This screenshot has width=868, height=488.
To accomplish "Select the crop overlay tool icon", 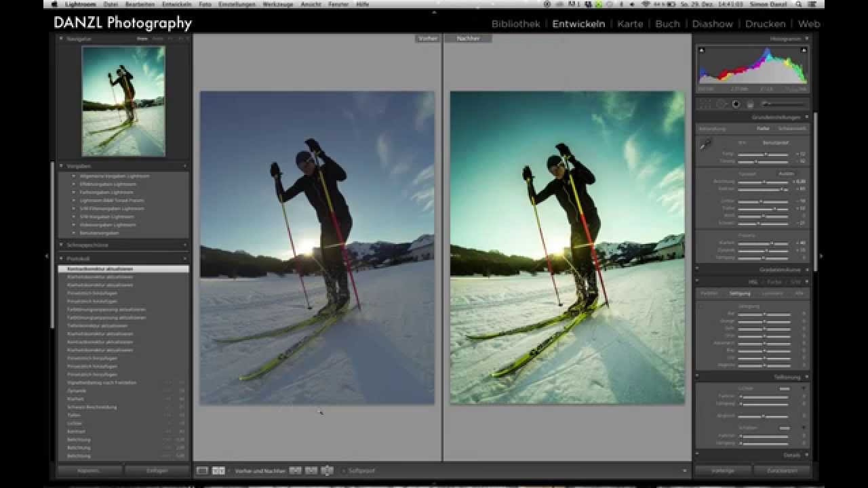I will pyautogui.click(x=705, y=104).
